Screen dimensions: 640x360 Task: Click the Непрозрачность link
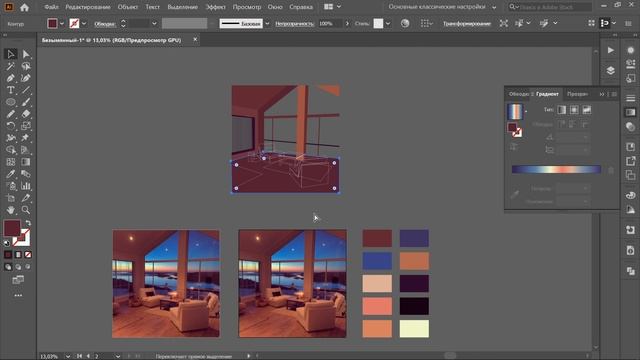coord(294,24)
